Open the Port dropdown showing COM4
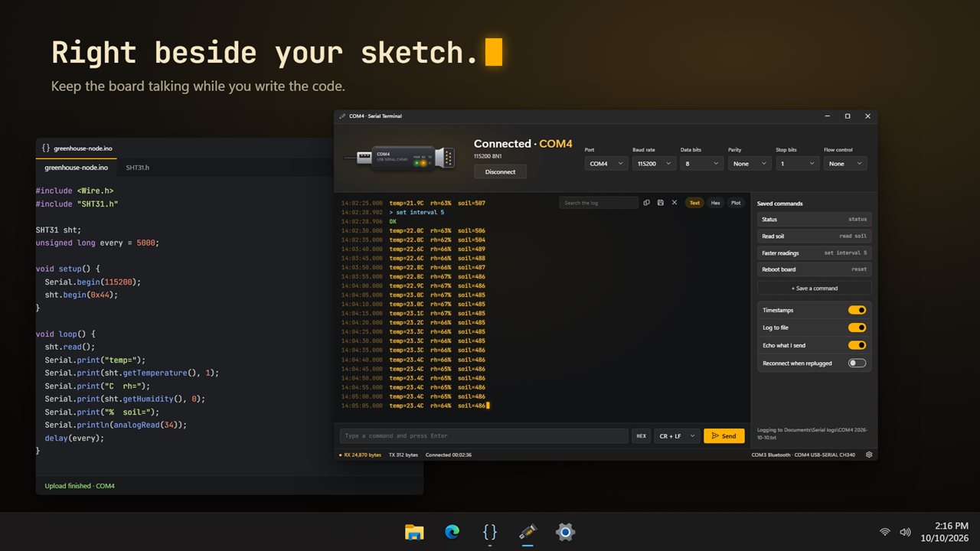 606,163
